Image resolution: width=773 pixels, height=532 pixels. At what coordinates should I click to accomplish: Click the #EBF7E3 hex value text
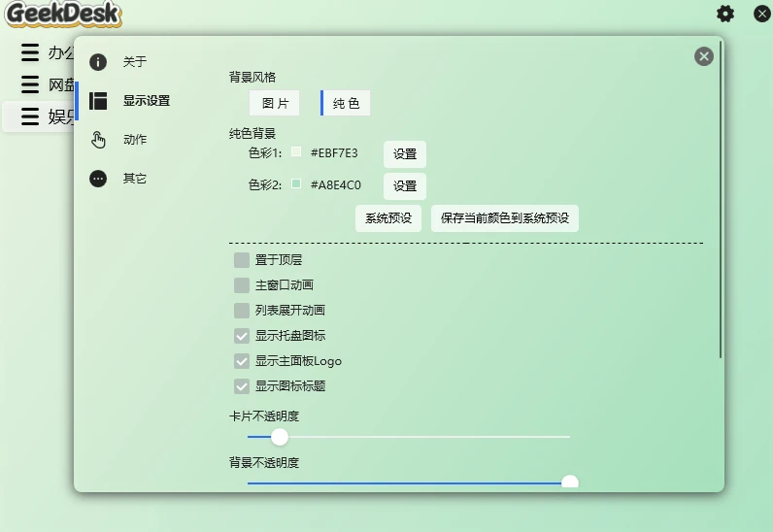(334, 152)
